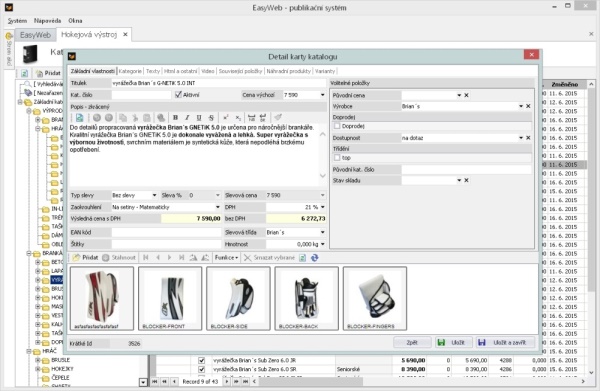
Task: Select the BRUSLE folder under HRÁČ
Action: [60, 360]
